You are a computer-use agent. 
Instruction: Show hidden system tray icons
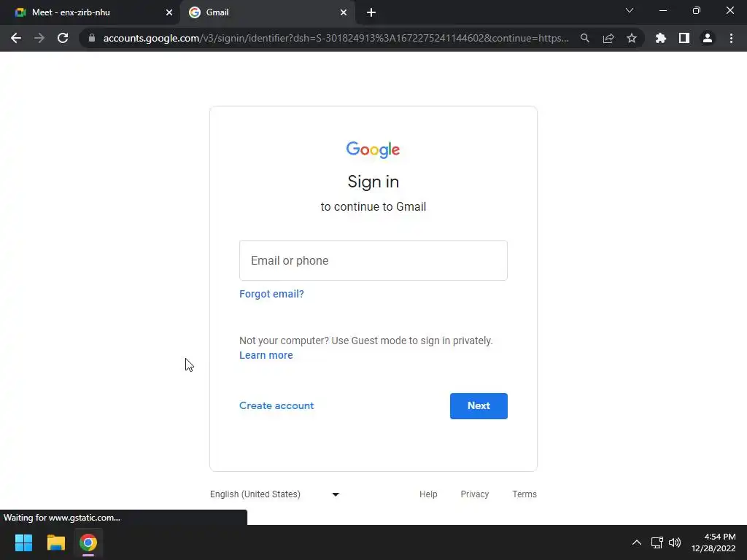point(636,542)
